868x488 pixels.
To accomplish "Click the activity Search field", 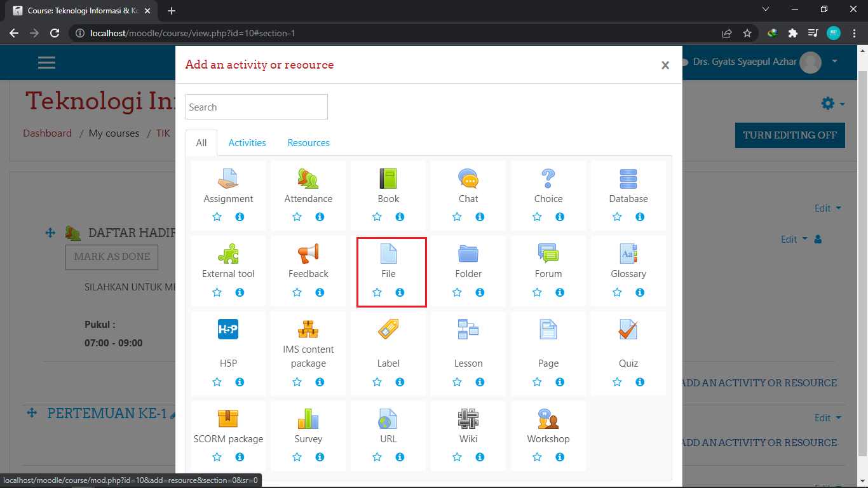I will pyautogui.click(x=257, y=107).
